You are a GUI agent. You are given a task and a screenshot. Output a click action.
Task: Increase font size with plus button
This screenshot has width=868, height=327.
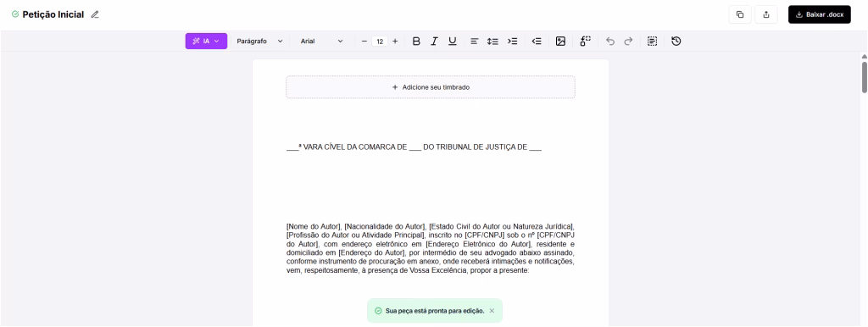point(395,41)
